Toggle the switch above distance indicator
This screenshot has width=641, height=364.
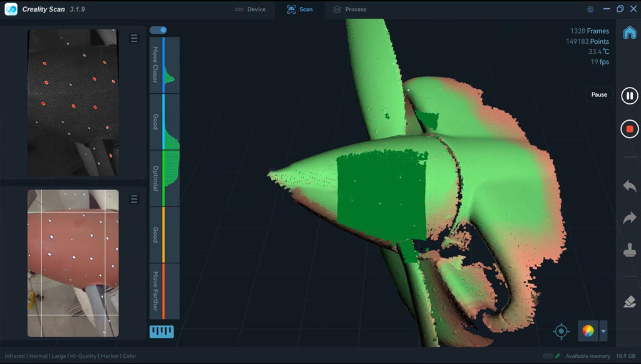pyautogui.click(x=158, y=30)
